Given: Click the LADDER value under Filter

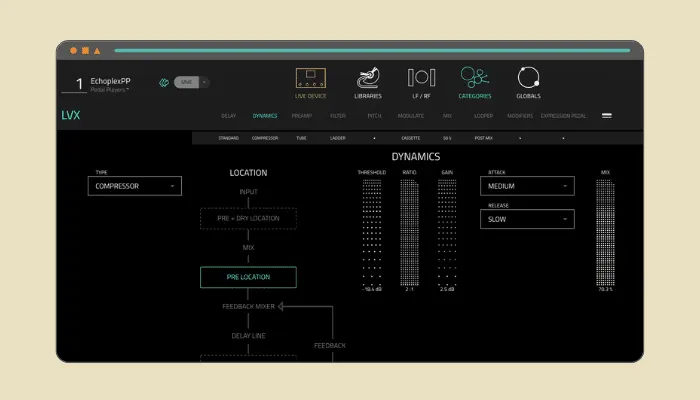Looking at the screenshot, I should click(338, 138).
